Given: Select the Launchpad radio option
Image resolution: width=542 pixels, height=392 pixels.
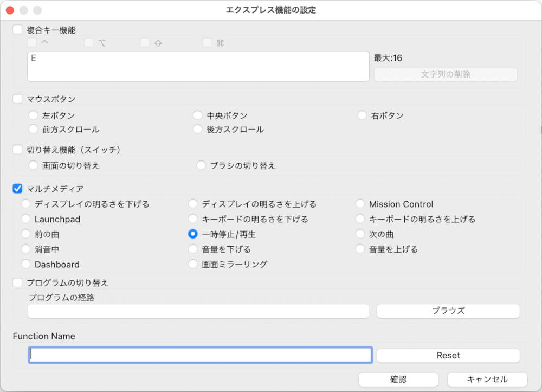Looking at the screenshot, I should [25, 219].
